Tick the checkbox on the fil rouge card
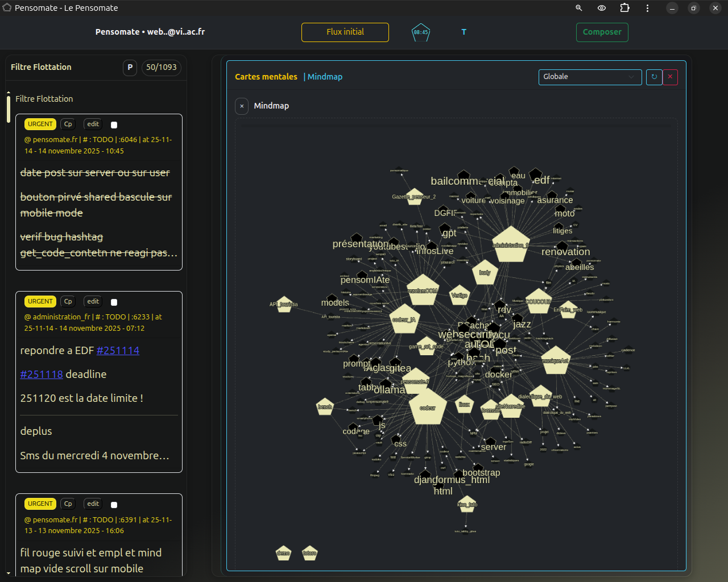This screenshot has width=728, height=582. coord(114,505)
